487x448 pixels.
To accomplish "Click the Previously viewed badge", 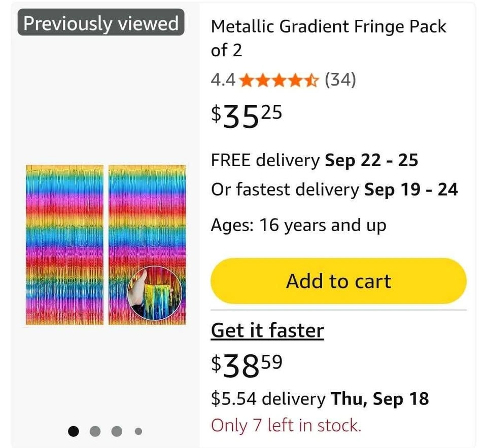I will (x=101, y=23).
